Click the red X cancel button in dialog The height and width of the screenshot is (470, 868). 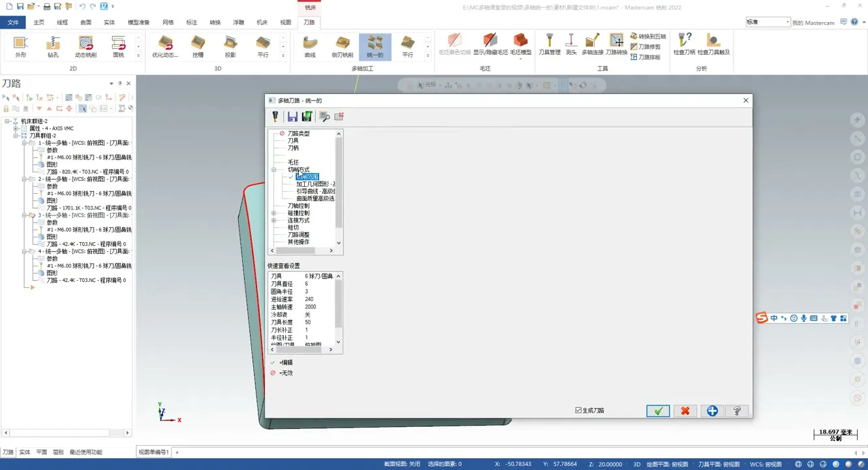click(x=685, y=411)
